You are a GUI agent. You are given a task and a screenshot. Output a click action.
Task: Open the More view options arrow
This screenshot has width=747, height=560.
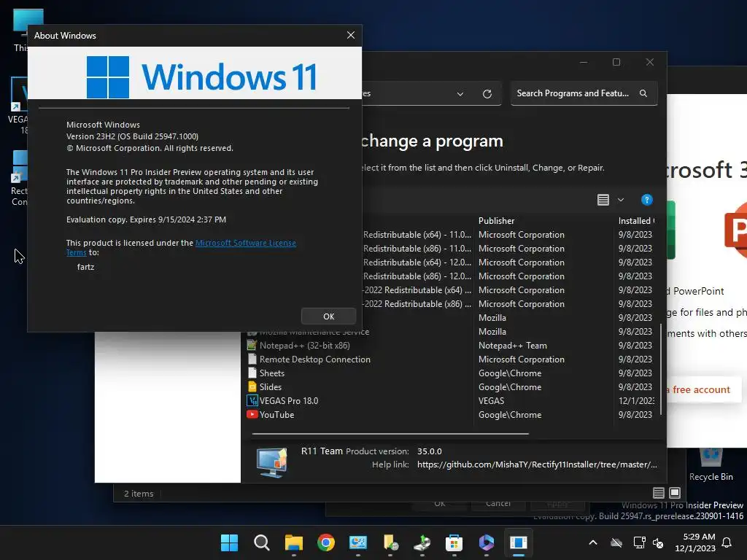point(621,200)
